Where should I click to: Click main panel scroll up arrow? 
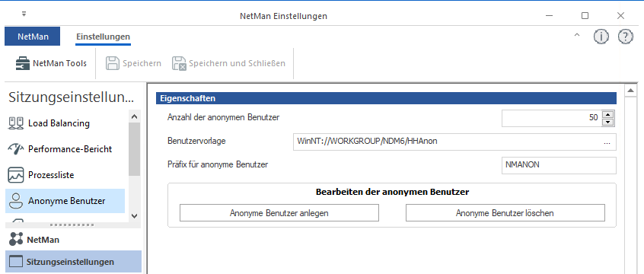(x=630, y=91)
